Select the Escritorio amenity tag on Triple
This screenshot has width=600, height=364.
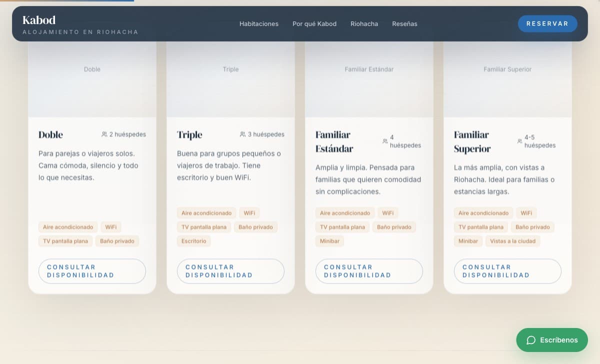pyautogui.click(x=193, y=241)
